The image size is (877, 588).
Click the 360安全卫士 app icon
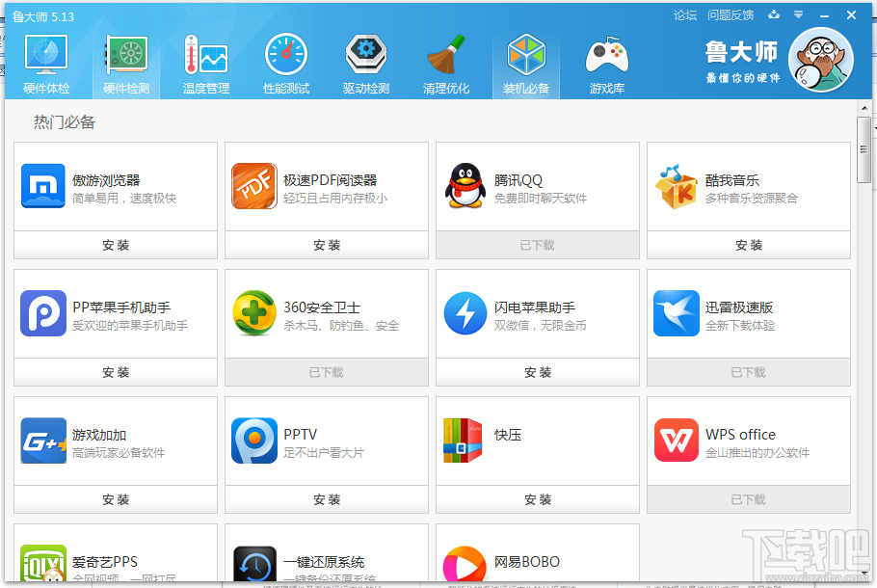pyautogui.click(x=254, y=312)
